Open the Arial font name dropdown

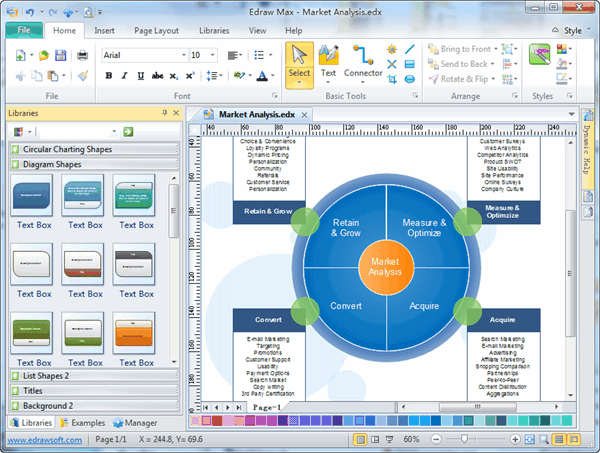pos(183,55)
